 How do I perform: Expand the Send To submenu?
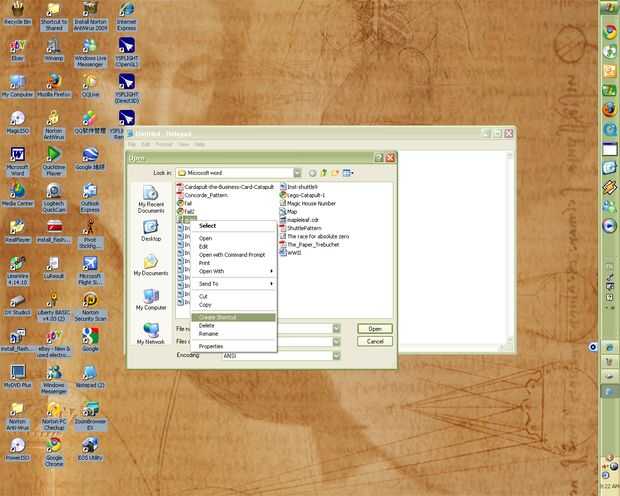coord(233,284)
